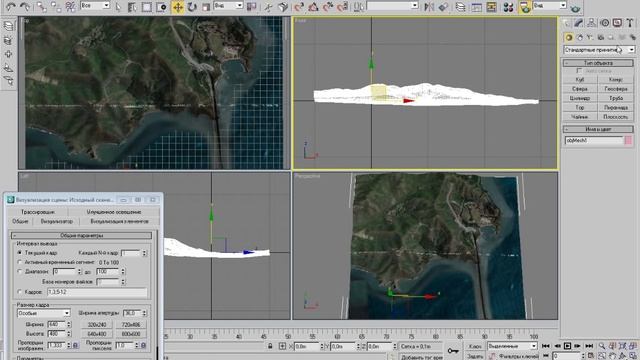Select the 'Диапазон' radio button
Viewport: 640px width, 360px height.
(x=20, y=271)
